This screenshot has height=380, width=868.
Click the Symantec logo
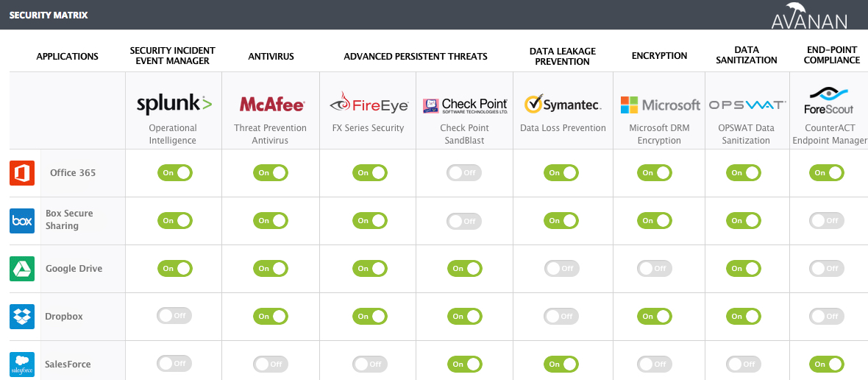pyautogui.click(x=563, y=105)
